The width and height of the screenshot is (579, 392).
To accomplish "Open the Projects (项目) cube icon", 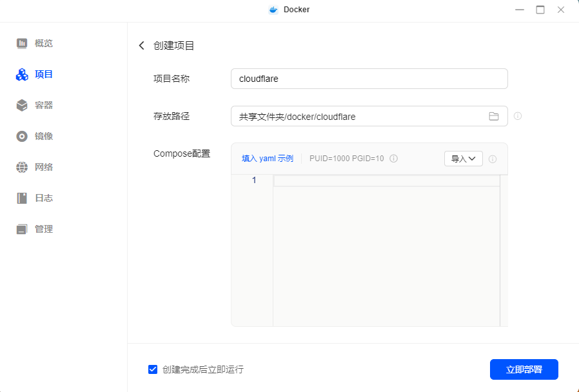I will coord(22,75).
